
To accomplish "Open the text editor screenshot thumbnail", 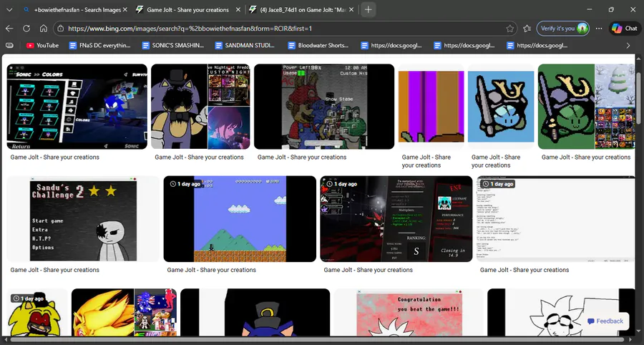I will (x=556, y=219).
